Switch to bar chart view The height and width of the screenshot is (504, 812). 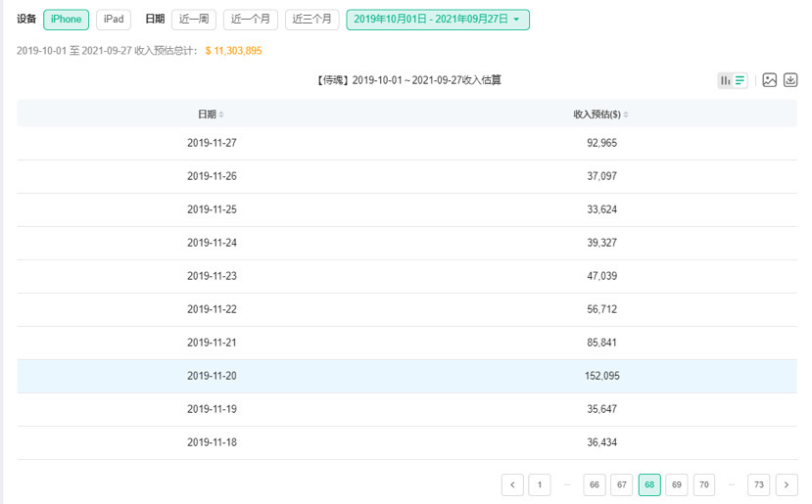point(725,80)
